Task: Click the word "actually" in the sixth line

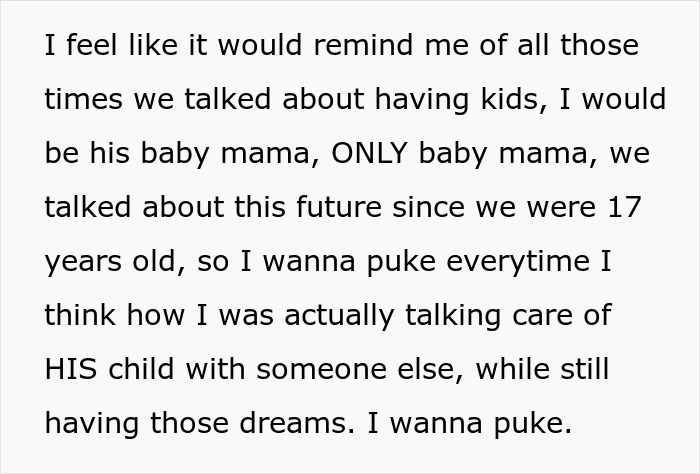Action: [x=339, y=316]
